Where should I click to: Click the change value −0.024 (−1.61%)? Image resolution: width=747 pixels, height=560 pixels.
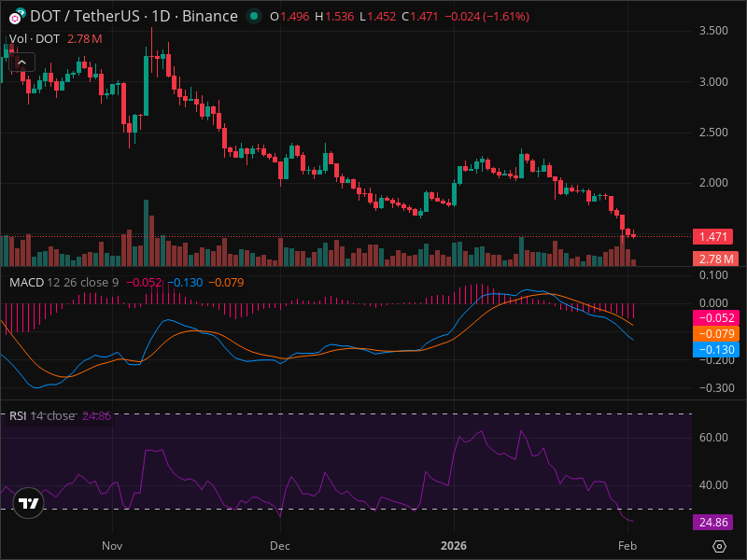click(486, 17)
